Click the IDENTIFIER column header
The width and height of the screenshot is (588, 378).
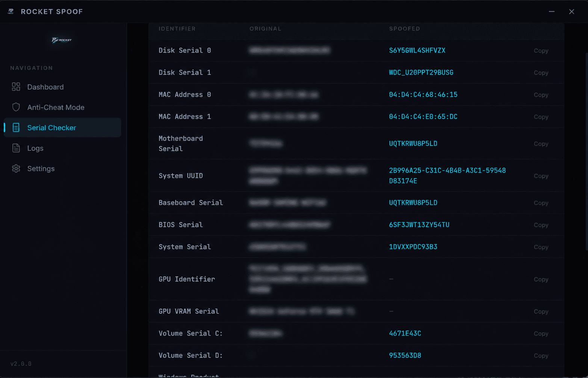pyautogui.click(x=177, y=29)
